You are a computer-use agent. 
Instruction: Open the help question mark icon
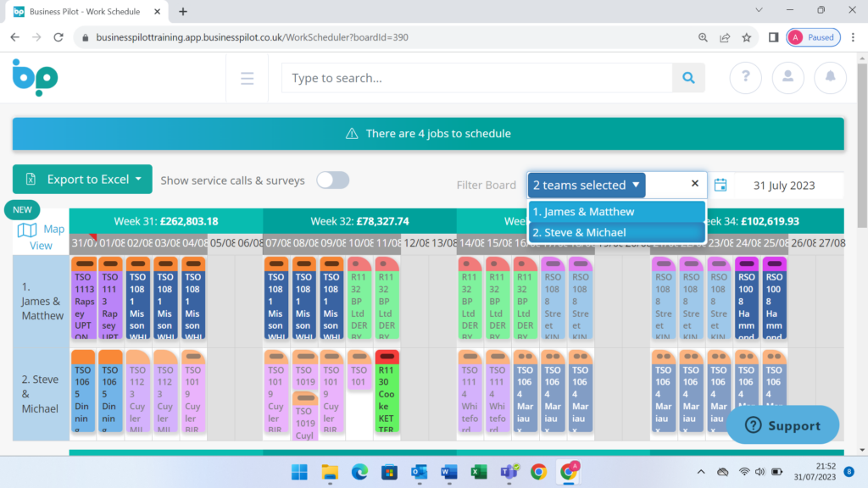[x=745, y=77]
